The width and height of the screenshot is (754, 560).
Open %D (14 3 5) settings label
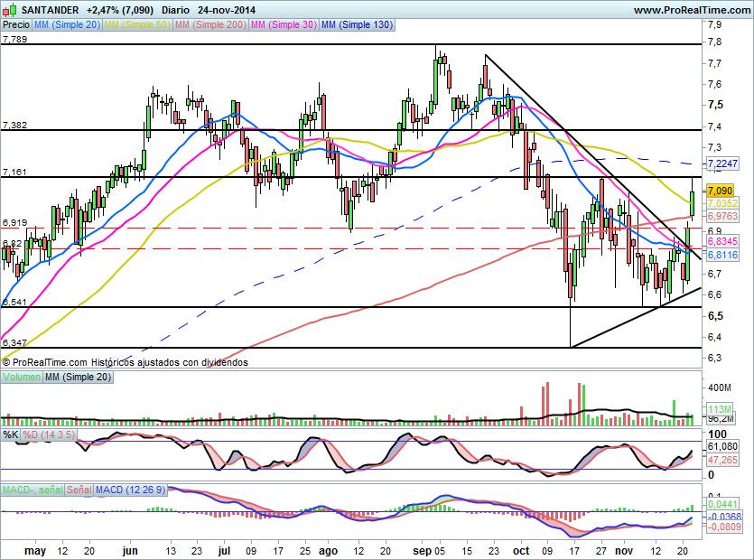click(x=49, y=435)
